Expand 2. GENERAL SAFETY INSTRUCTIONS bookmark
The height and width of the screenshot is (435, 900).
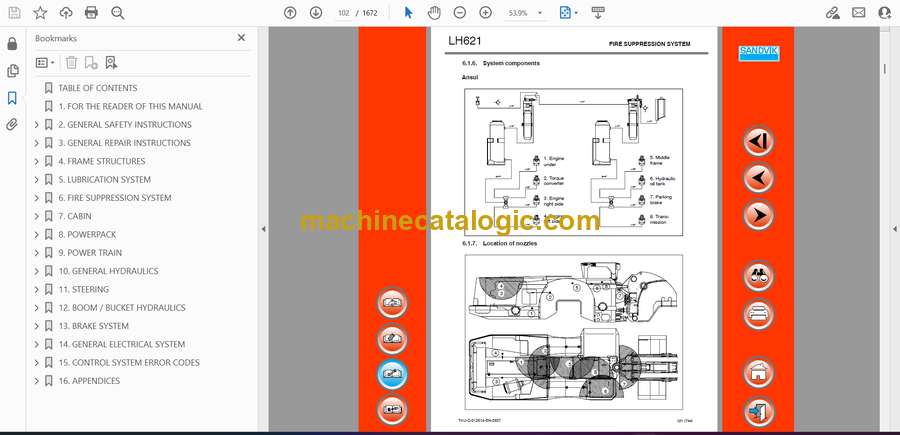(x=37, y=125)
